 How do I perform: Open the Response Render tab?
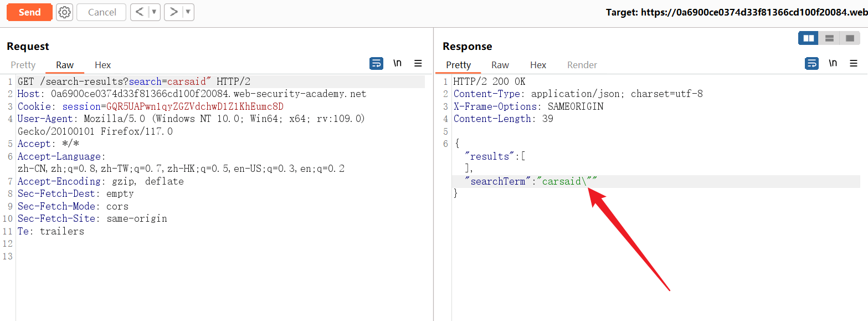click(582, 65)
